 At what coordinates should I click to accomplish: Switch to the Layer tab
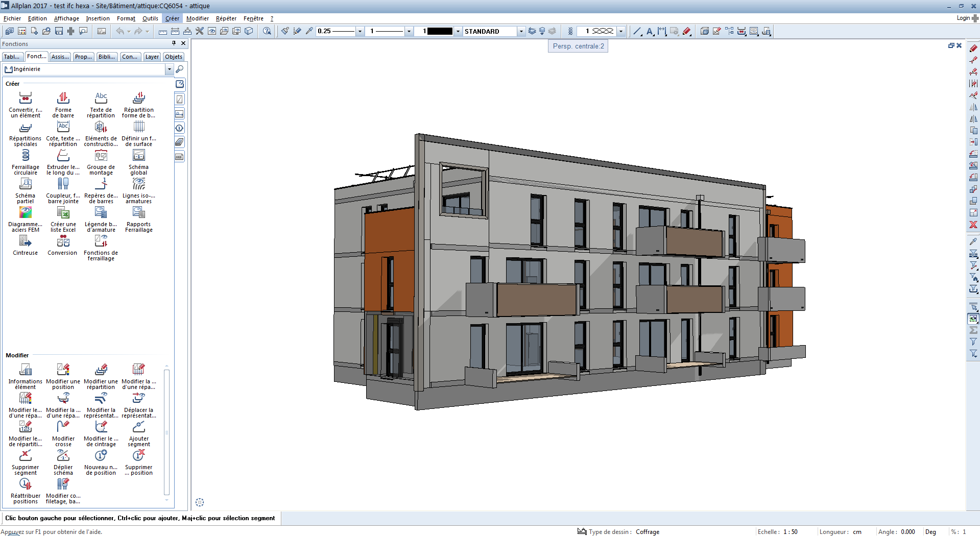pyautogui.click(x=152, y=57)
